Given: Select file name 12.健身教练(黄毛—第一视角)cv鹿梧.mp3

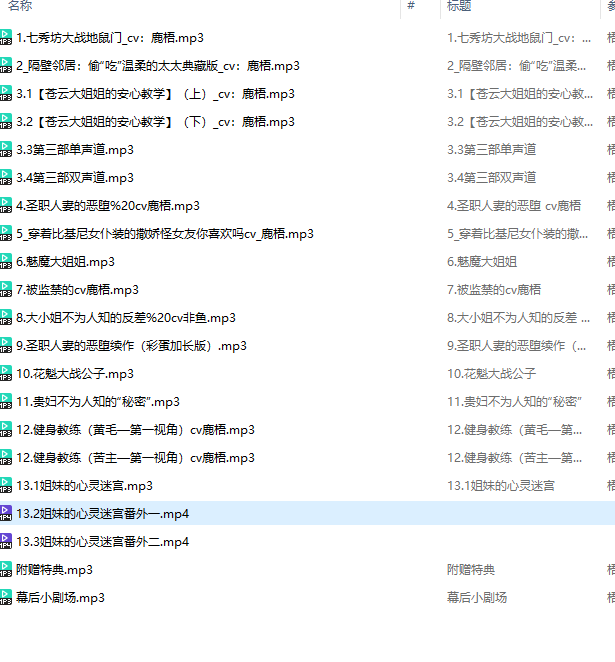Looking at the screenshot, I should pyautogui.click(x=135, y=430).
